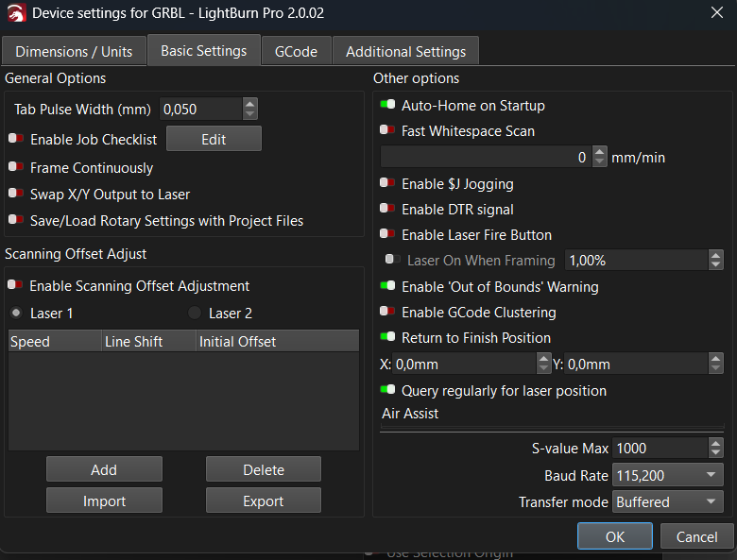This screenshot has width=737, height=560.
Task: Toggle Enable $J Jogging
Action: pos(387,182)
